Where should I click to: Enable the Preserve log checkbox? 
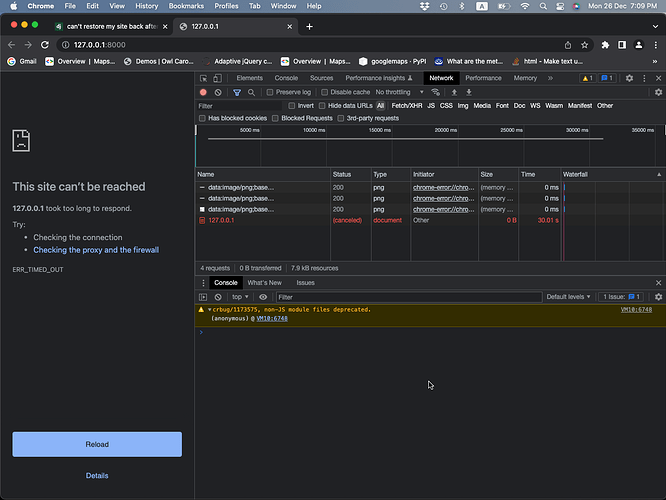[x=268, y=92]
